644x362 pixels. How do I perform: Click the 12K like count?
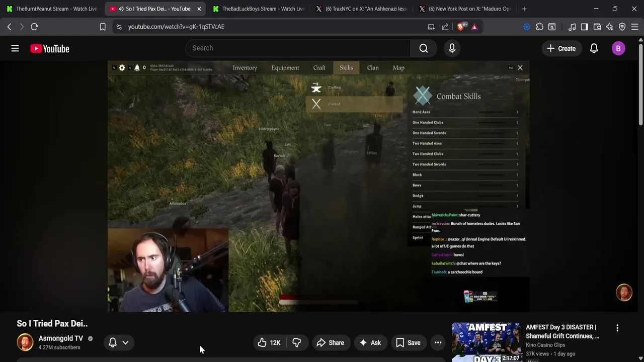coord(275,343)
